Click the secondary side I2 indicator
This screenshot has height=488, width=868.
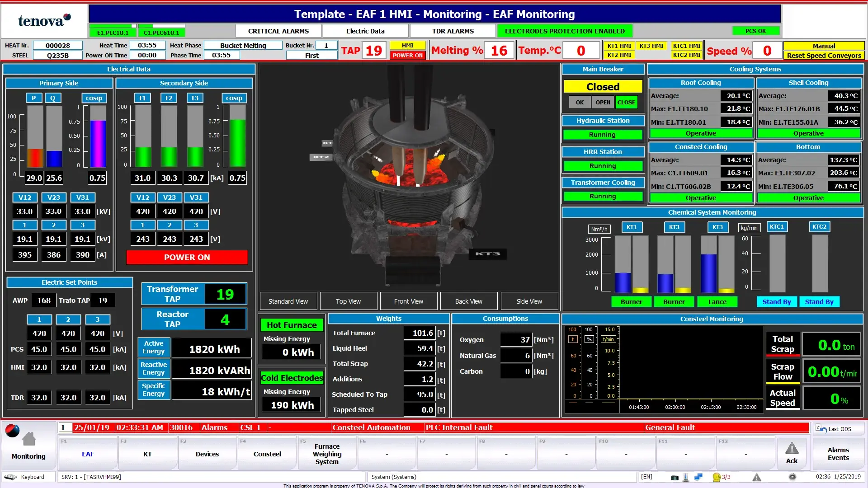click(169, 98)
